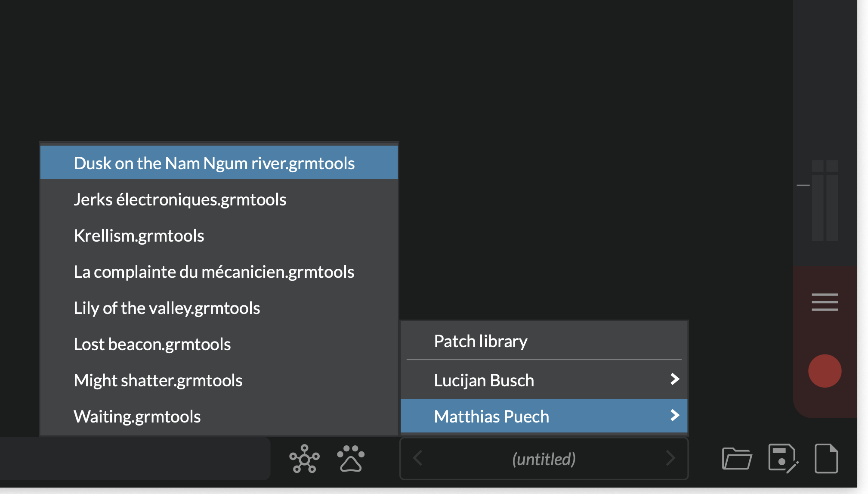The image size is (868, 494).
Task: Load Dusk on the Nam Ngum river patch
Action: click(214, 163)
